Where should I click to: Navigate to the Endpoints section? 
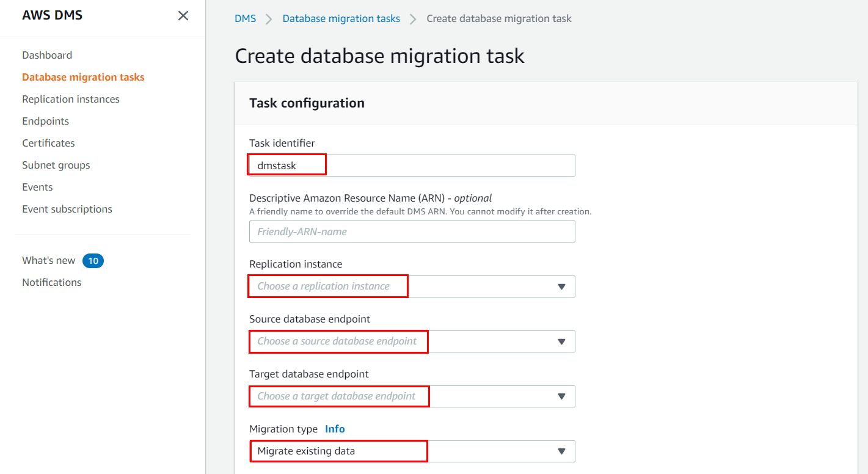45,120
